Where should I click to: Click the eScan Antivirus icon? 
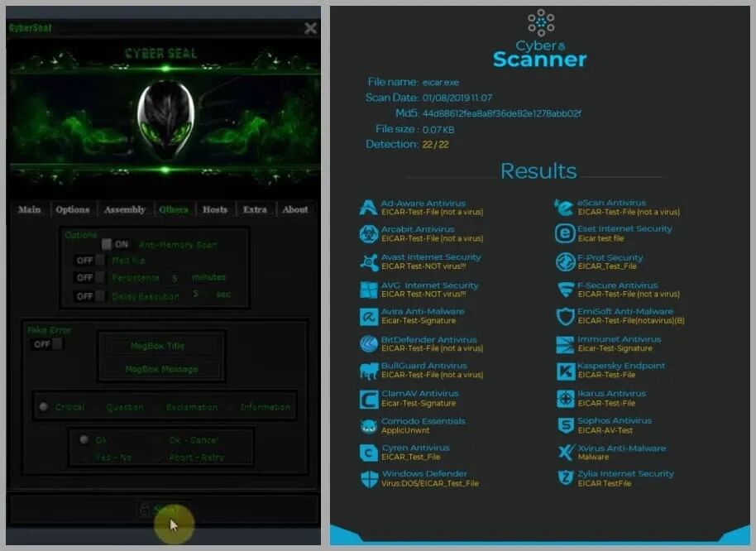[x=563, y=208]
